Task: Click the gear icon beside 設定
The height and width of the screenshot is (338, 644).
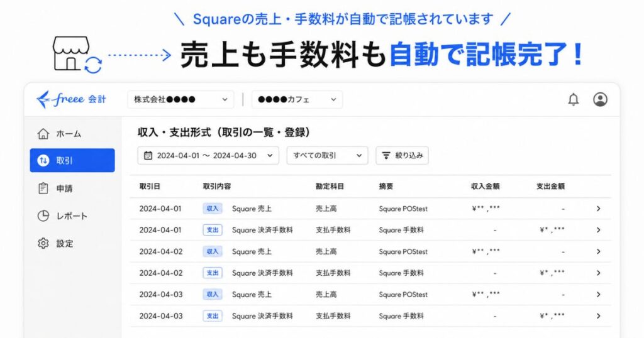Action: (x=43, y=243)
